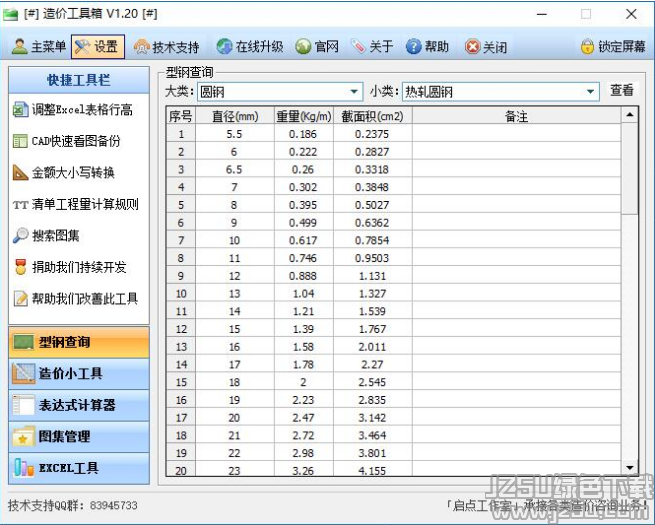
Task: Click 捐助我们持续开发 donate item
Action: pyautogui.click(x=69, y=267)
